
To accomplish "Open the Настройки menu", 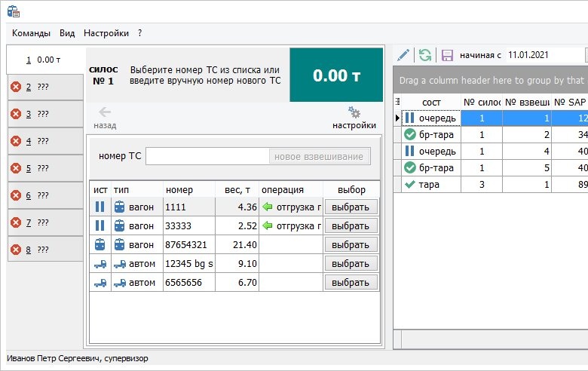I will (106, 33).
